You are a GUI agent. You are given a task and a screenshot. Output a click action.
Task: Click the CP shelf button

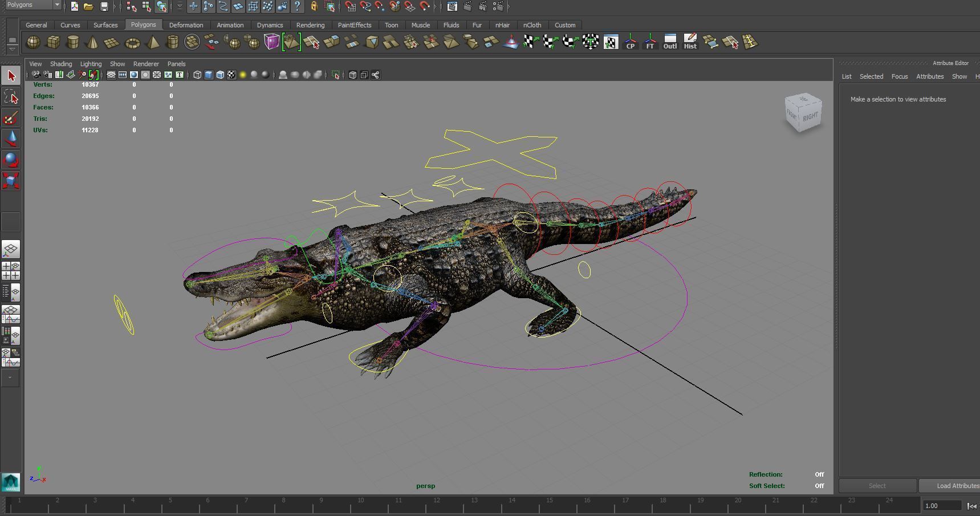pyautogui.click(x=631, y=43)
